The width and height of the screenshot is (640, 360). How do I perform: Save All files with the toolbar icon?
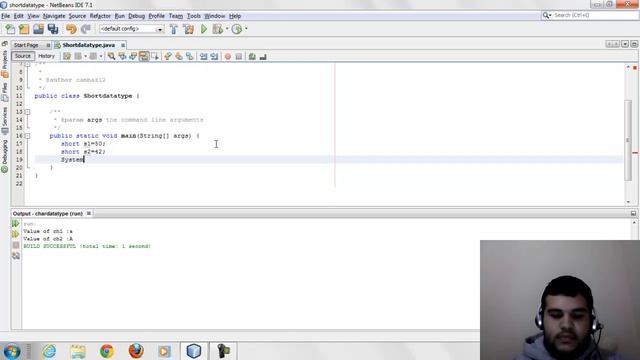(x=53, y=29)
